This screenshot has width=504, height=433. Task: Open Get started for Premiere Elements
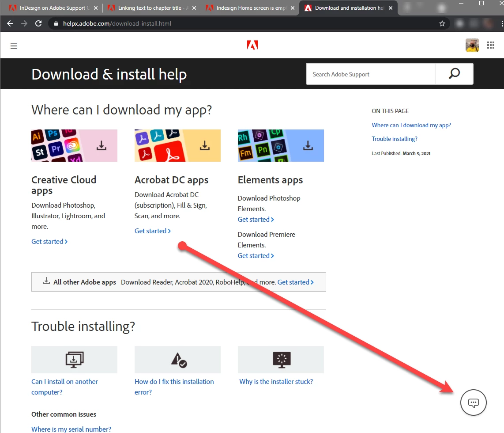click(256, 256)
